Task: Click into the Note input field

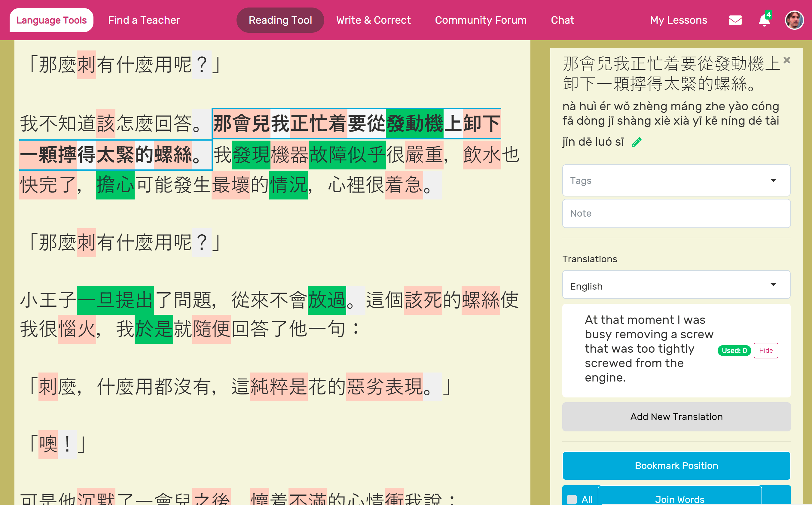Action: 676,213
